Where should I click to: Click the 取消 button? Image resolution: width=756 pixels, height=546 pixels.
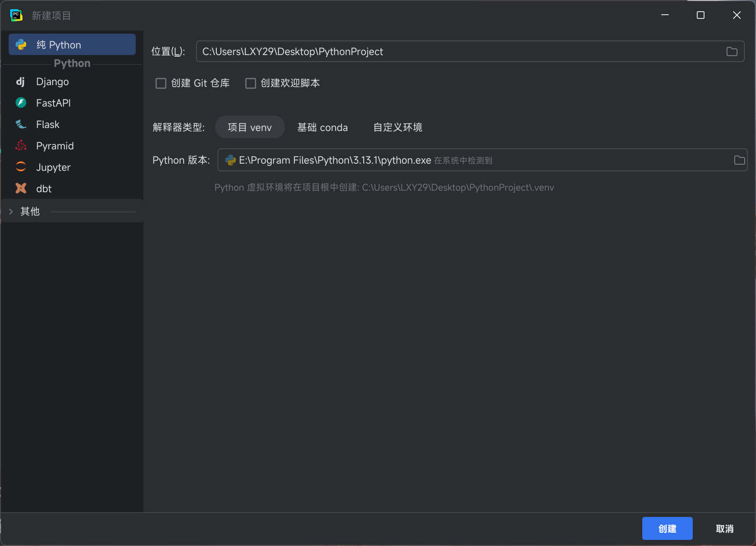click(x=724, y=529)
